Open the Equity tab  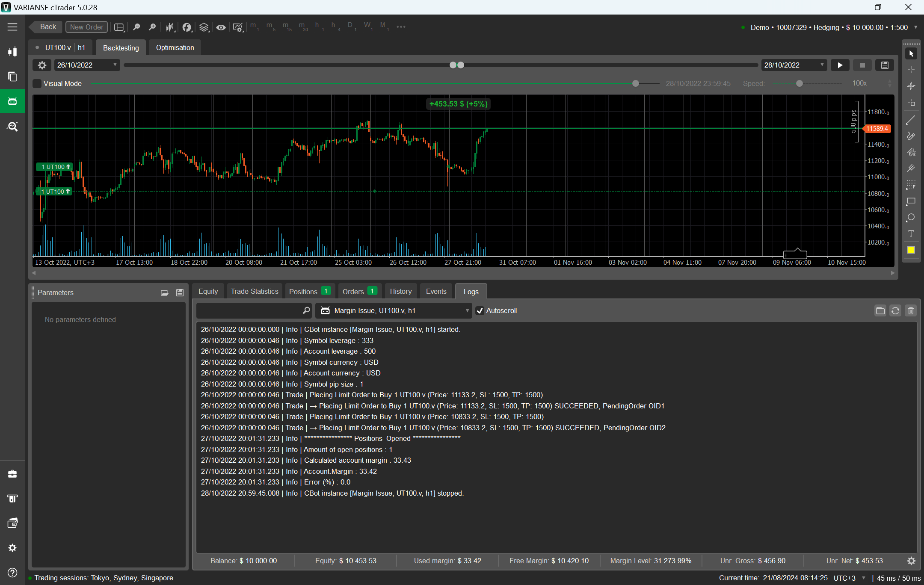click(208, 291)
